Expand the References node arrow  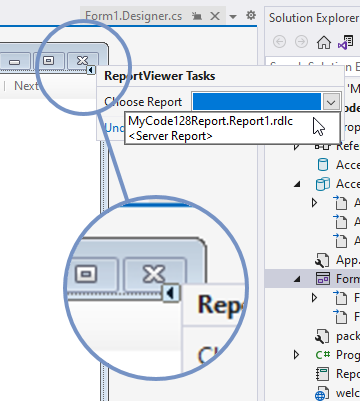(x=297, y=146)
